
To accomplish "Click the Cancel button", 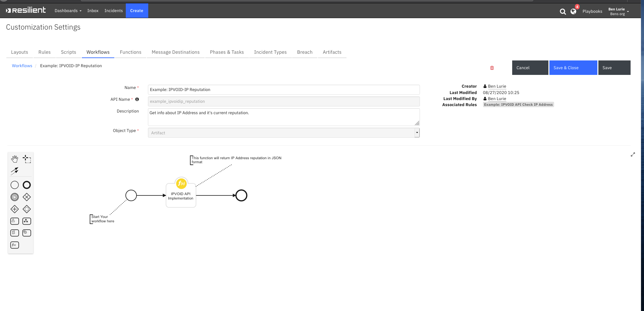I will tap(530, 68).
